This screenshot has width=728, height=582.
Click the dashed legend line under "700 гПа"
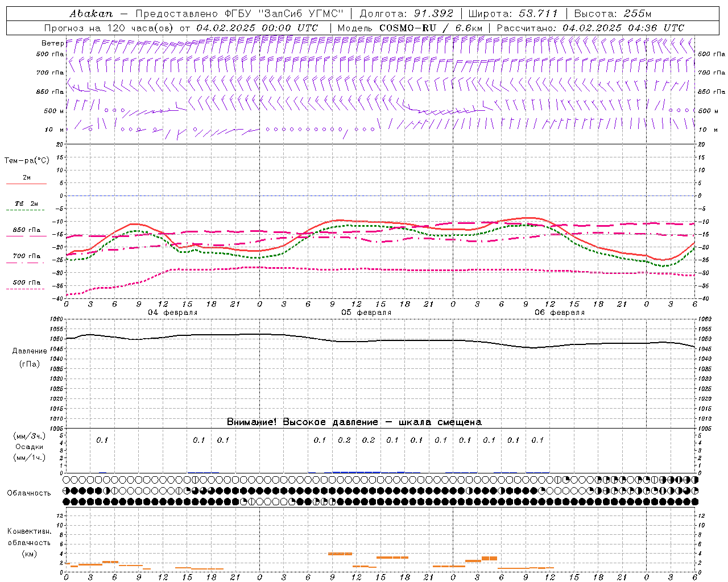25,263
